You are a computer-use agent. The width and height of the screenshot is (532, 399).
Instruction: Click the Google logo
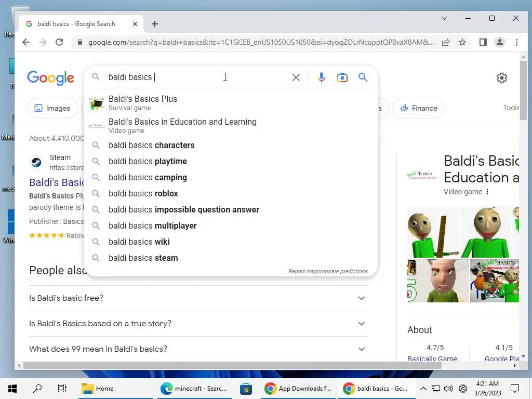[50, 78]
